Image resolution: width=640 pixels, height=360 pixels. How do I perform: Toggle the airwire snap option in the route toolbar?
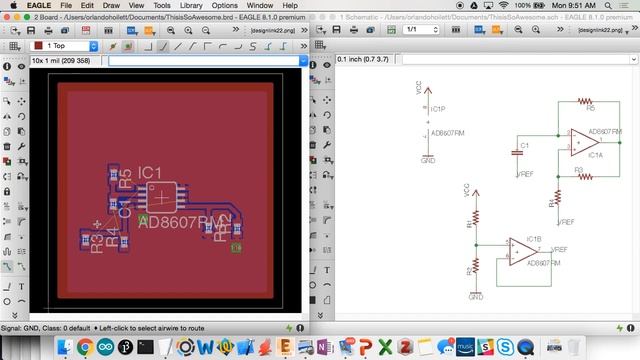tap(113, 47)
